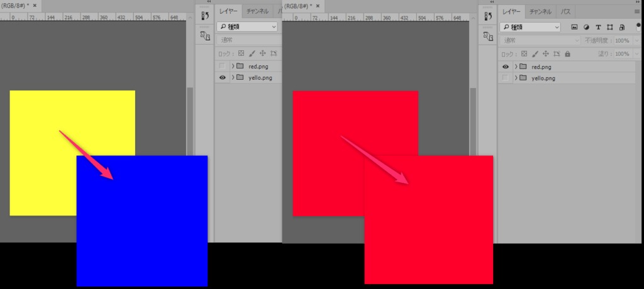Hide yello.png layer in the left Layers panel
644x289 pixels.
click(221, 77)
